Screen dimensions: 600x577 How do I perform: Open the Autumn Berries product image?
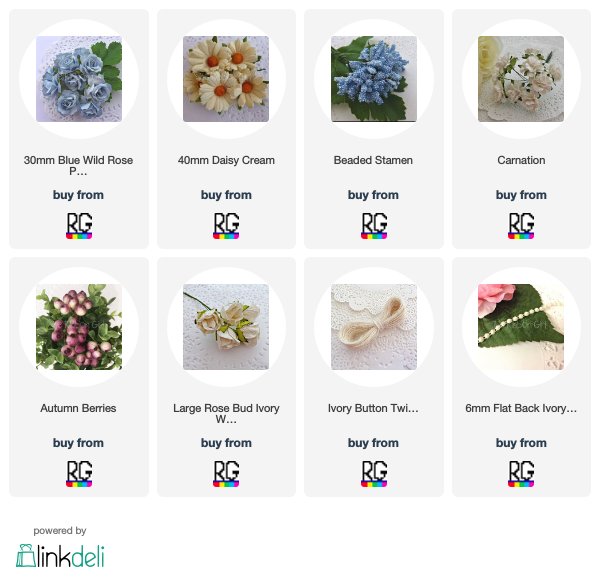pos(79,327)
